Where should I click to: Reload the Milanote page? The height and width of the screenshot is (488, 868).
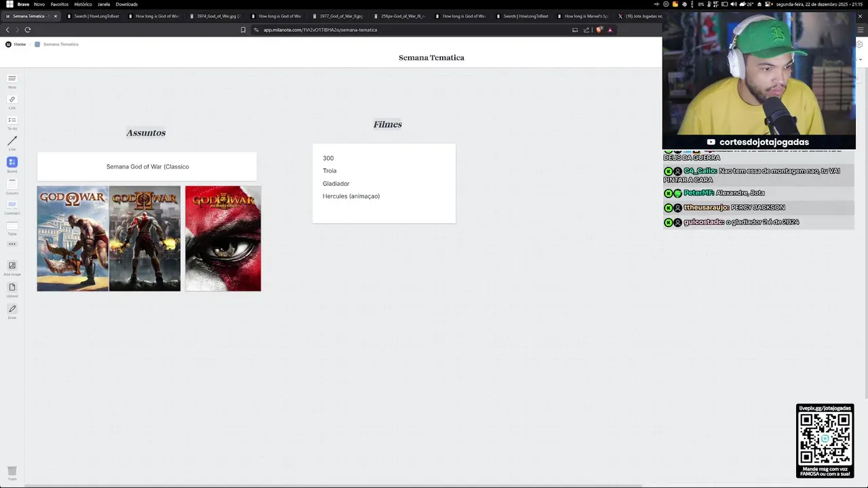click(x=28, y=30)
